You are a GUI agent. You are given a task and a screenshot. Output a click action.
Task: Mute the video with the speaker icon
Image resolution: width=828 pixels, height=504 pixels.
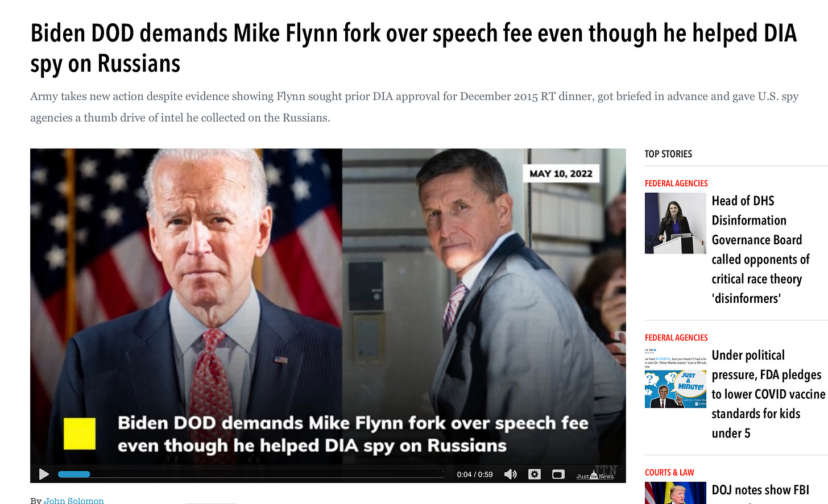pyautogui.click(x=510, y=474)
